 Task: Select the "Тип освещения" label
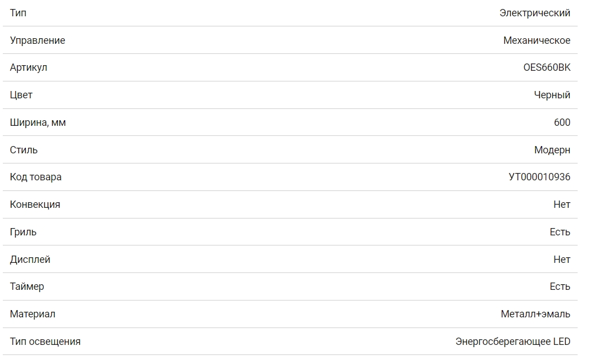pyautogui.click(x=45, y=342)
